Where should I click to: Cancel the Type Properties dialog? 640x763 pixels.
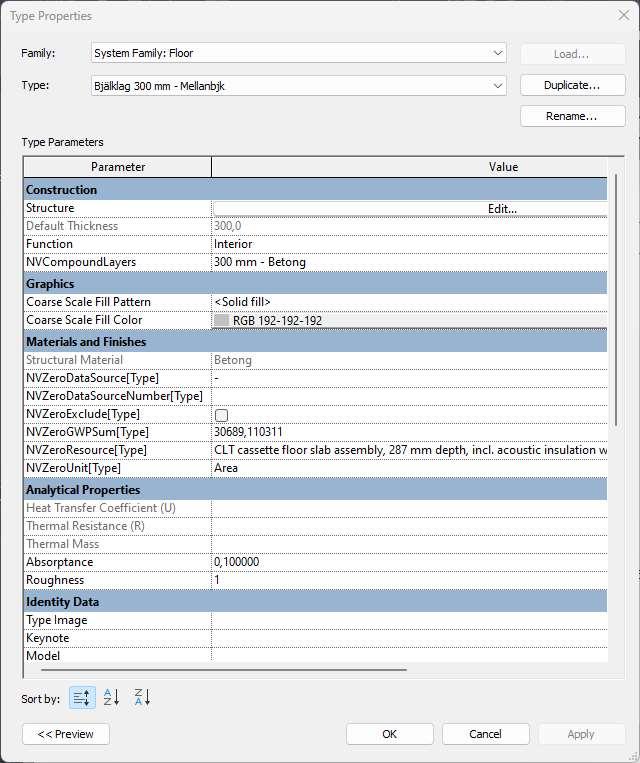[485, 734]
